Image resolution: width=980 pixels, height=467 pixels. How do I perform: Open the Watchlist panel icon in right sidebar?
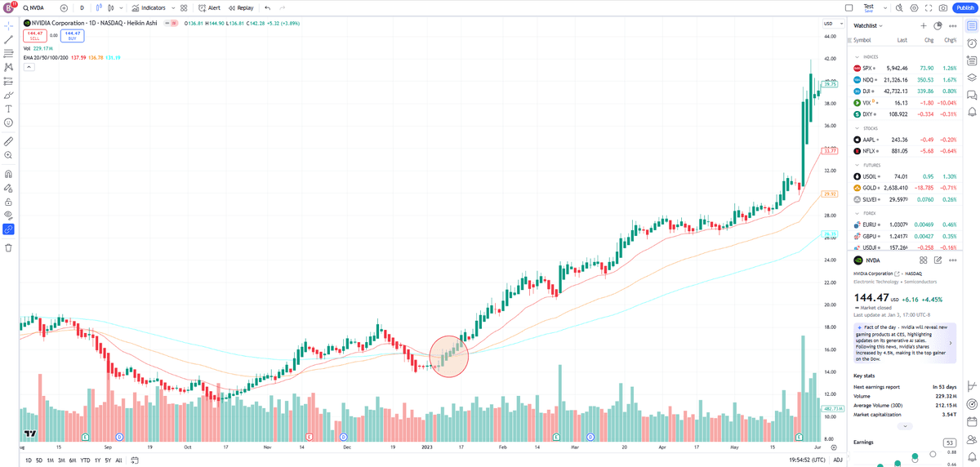click(972, 25)
